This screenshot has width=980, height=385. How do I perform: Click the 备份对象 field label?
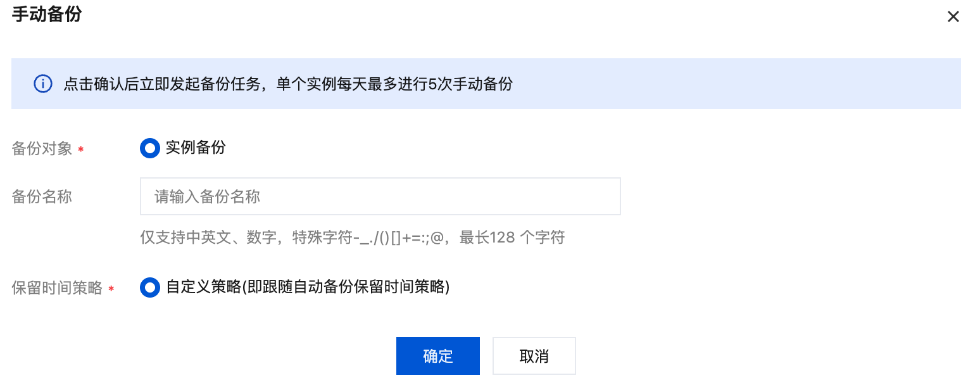pos(42,149)
